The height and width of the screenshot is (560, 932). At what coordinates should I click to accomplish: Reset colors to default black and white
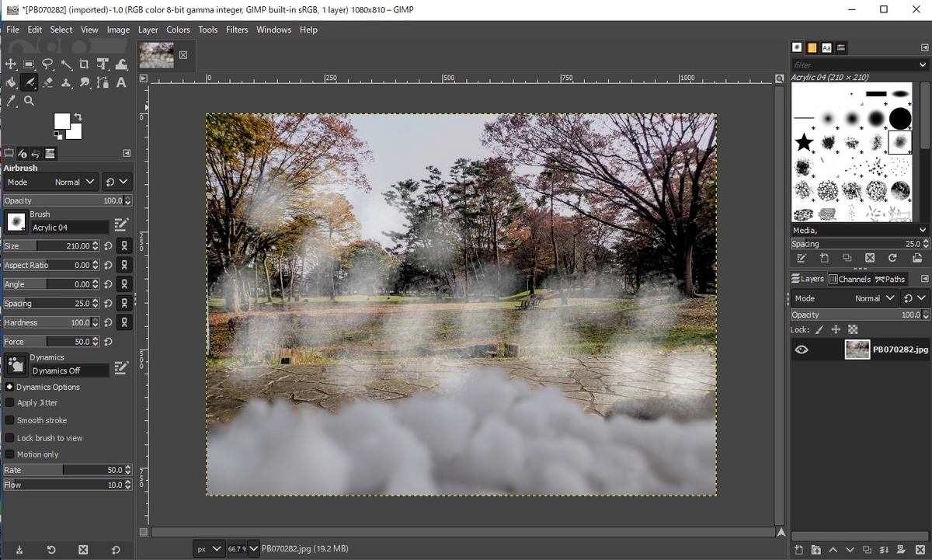pos(57,136)
